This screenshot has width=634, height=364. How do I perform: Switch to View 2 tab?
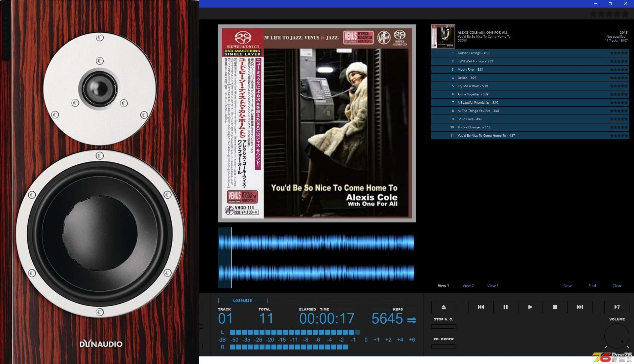(x=468, y=286)
